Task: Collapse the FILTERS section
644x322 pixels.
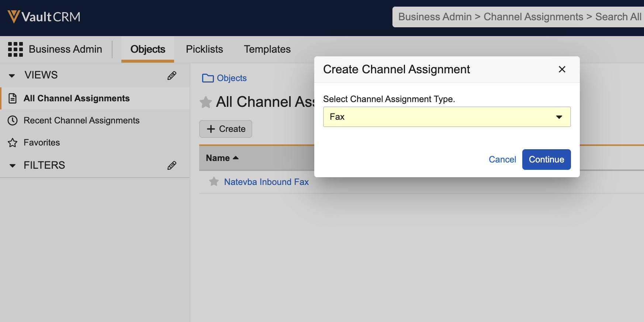Action: (13, 165)
